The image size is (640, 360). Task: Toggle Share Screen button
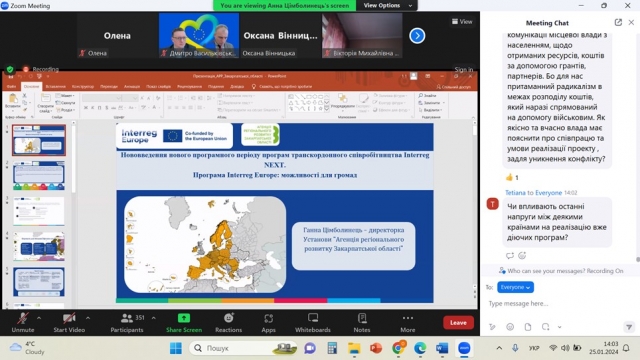184,322
